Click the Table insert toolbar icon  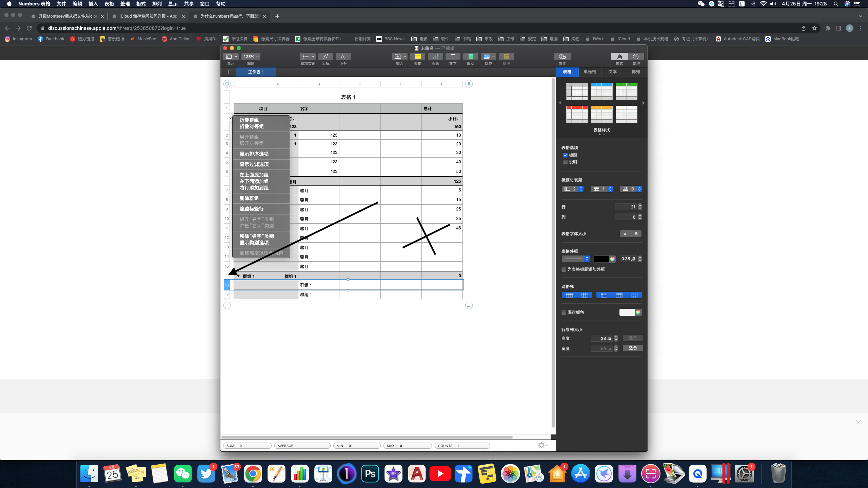(x=417, y=57)
